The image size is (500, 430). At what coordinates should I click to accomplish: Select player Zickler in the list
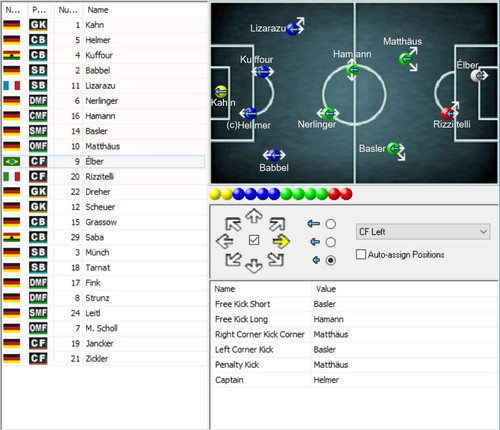(x=103, y=359)
